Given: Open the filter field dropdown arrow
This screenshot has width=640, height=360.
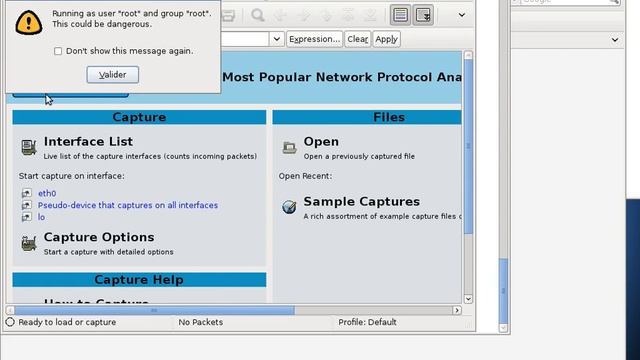Looking at the screenshot, I should (277, 39).
